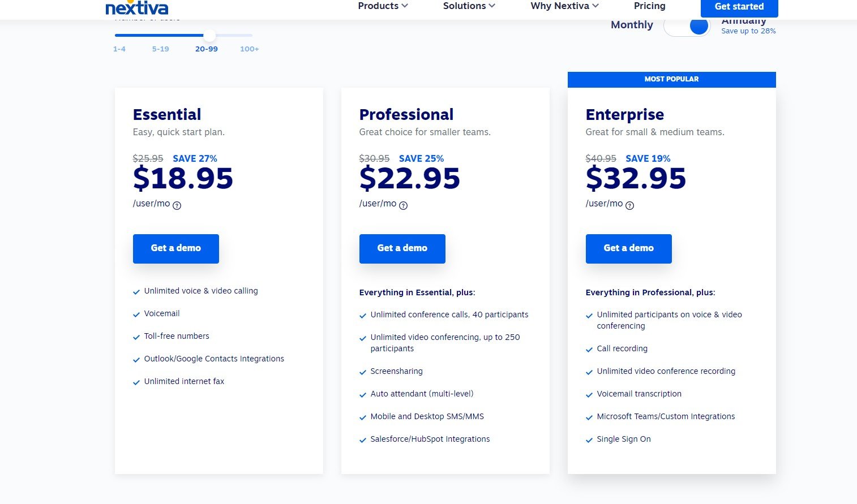Click the Nextiva logo

click(x=136, y=7)
